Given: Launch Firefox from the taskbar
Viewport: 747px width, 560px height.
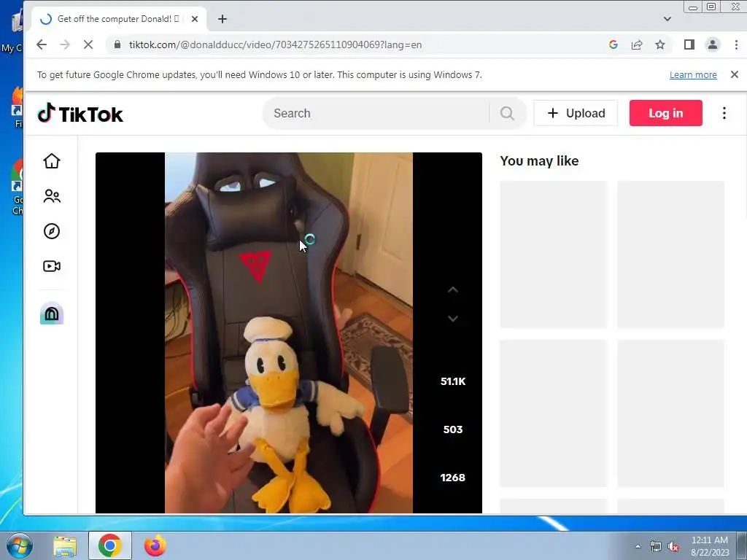Looking at the screenshot, I should [x=155, y=545].
